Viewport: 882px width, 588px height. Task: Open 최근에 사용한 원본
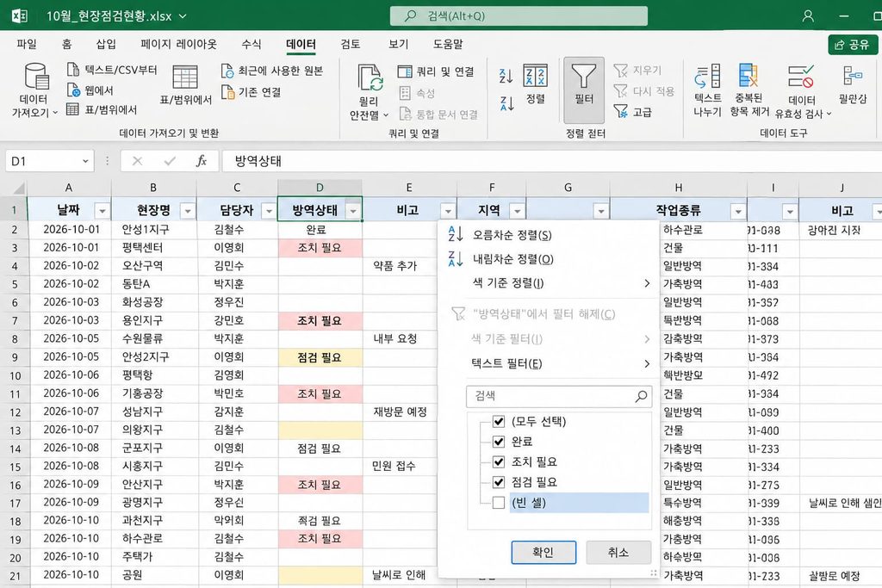[272, 71]
